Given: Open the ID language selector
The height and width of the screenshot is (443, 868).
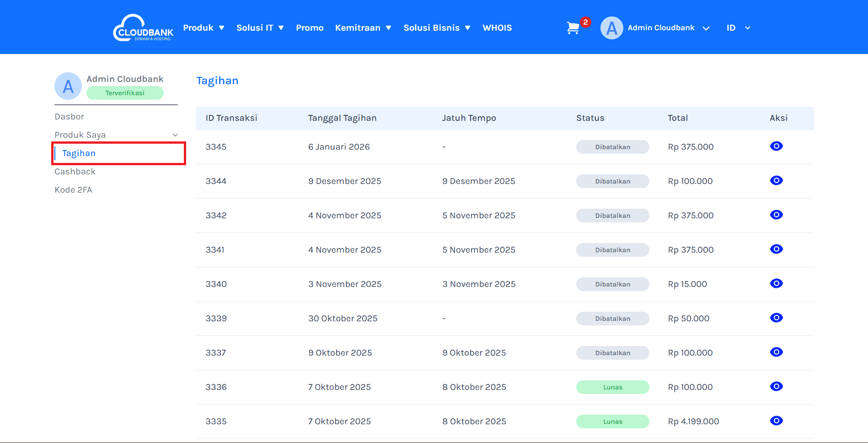Looking at the screenshot, I should (738, 28).
